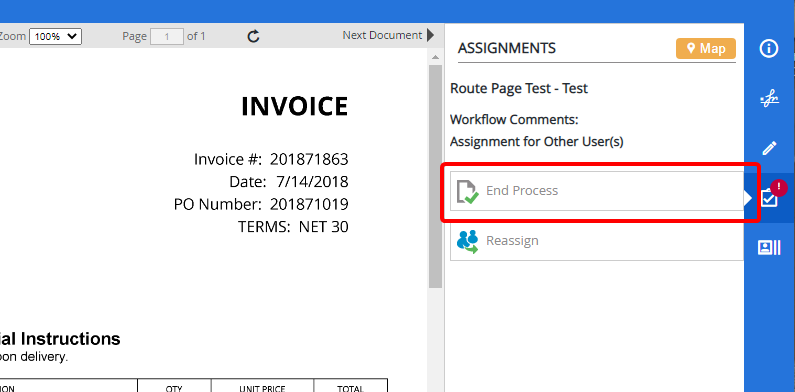Screen dimensions: 795x392
Task: Open the Assignments checklist sidebar icon
Action: point(769,199)
